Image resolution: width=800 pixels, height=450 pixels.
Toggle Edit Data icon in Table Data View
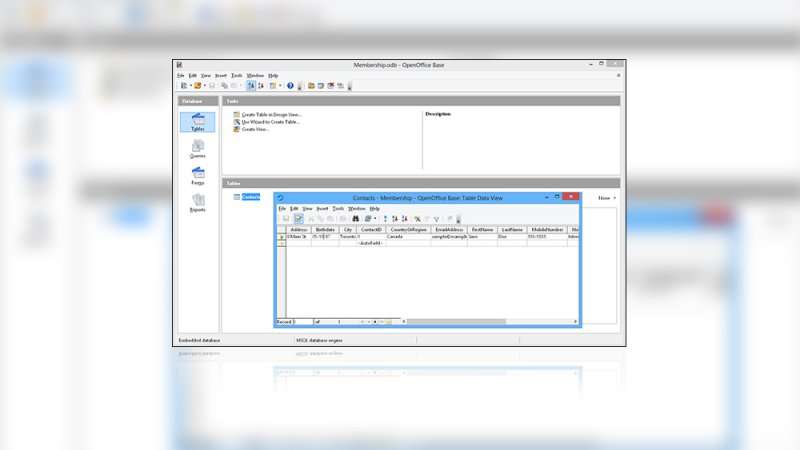(298, 219)
